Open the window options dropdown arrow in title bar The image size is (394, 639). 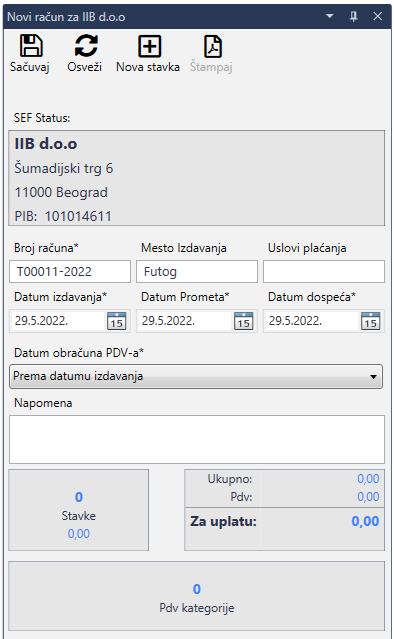pos(330,16)
